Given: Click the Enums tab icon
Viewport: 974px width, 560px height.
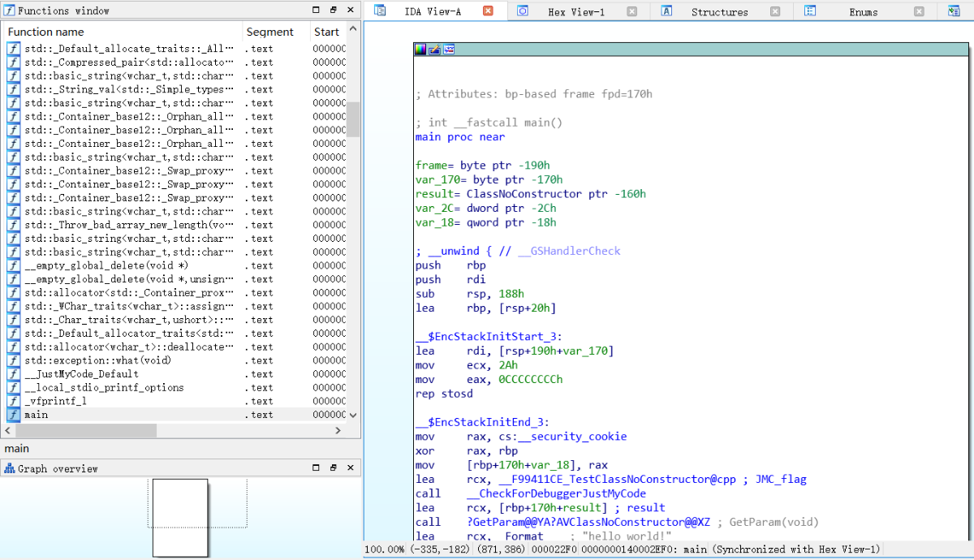Looking at the screenshot, I should tap(810, 11).
